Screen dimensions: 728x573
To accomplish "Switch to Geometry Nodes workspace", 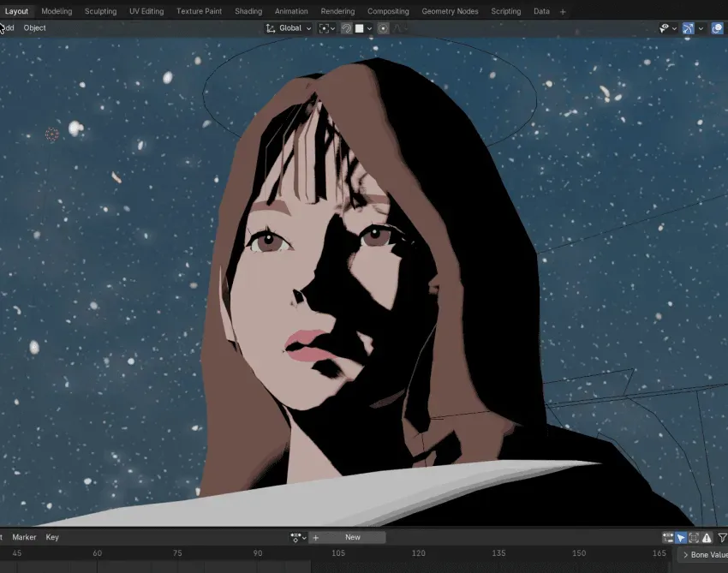I will click(450, 11).
